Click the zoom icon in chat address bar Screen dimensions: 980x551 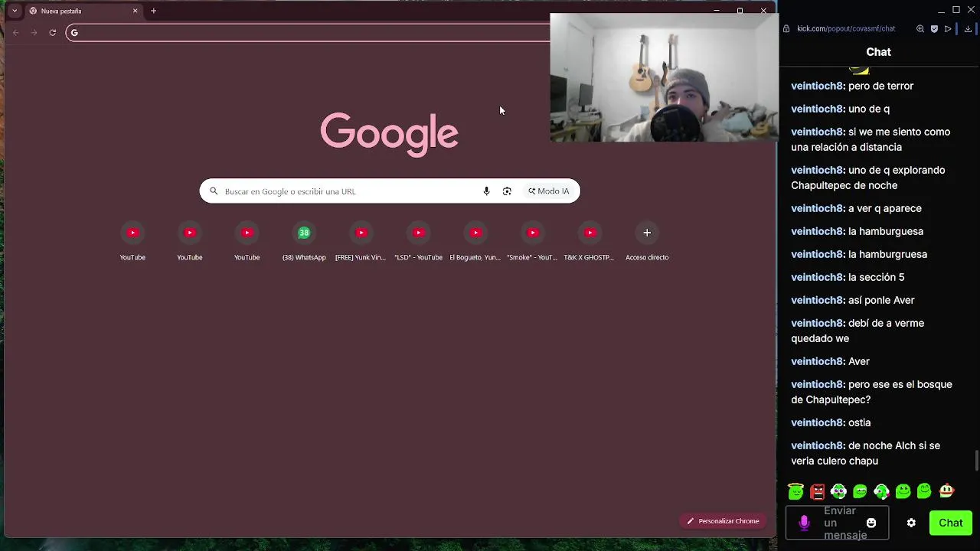[x=920, y=29]
